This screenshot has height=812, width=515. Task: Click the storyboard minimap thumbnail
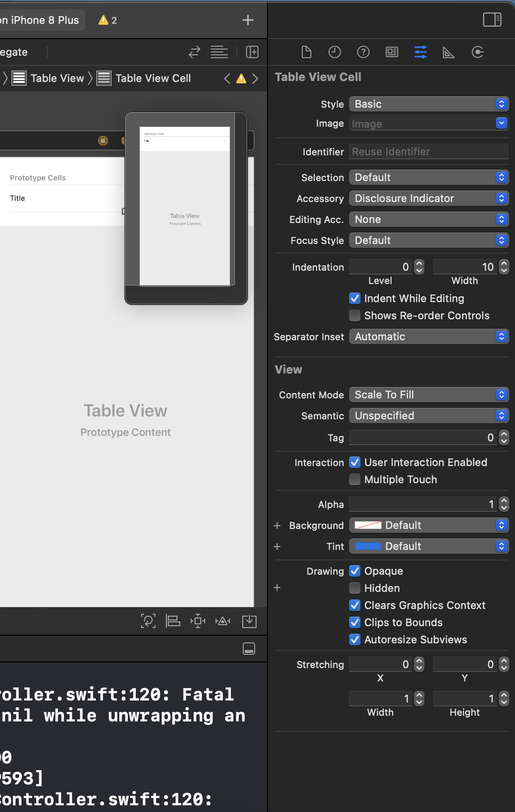click(x=186, y=208)
